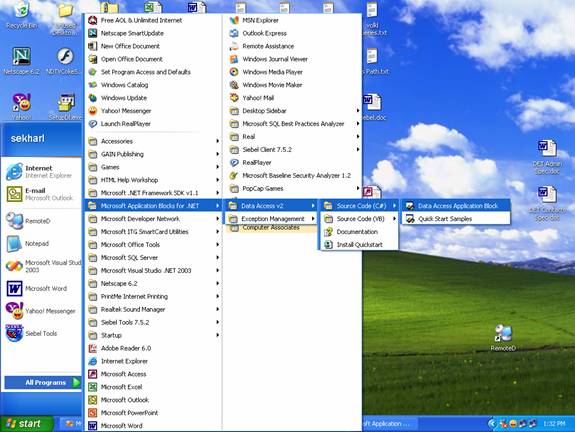The width and height of the screenshot is (575, 432).
Task: Expand PopCap Games submenu
Action: tap(293, 188)
